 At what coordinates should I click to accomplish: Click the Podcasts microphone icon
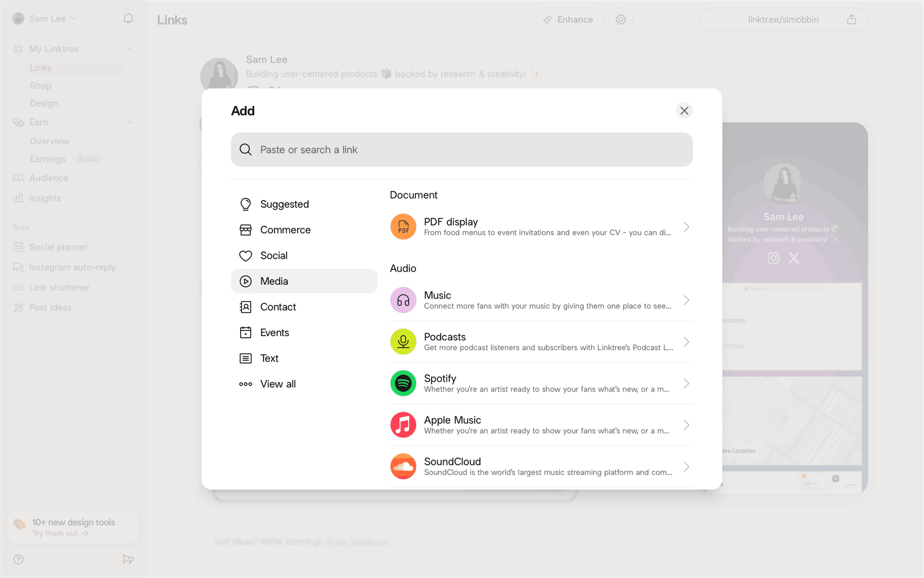[x=403, y=342]
